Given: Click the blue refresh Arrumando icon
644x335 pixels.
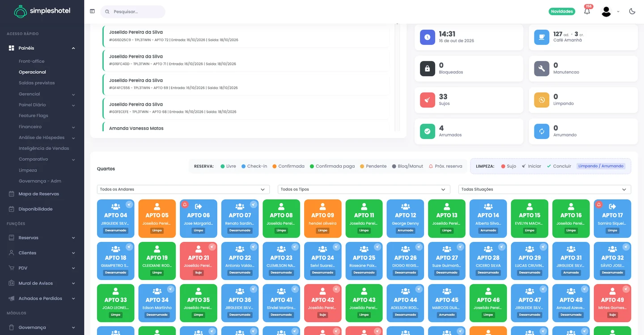Looking at the screenshot, I should tap(542, 131).
